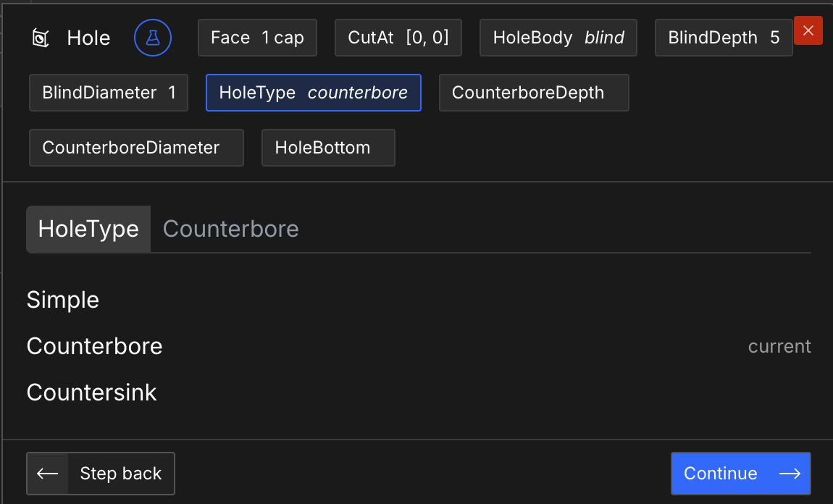Open the Face argument chip
833x504 pixels.
click(257, 38)
